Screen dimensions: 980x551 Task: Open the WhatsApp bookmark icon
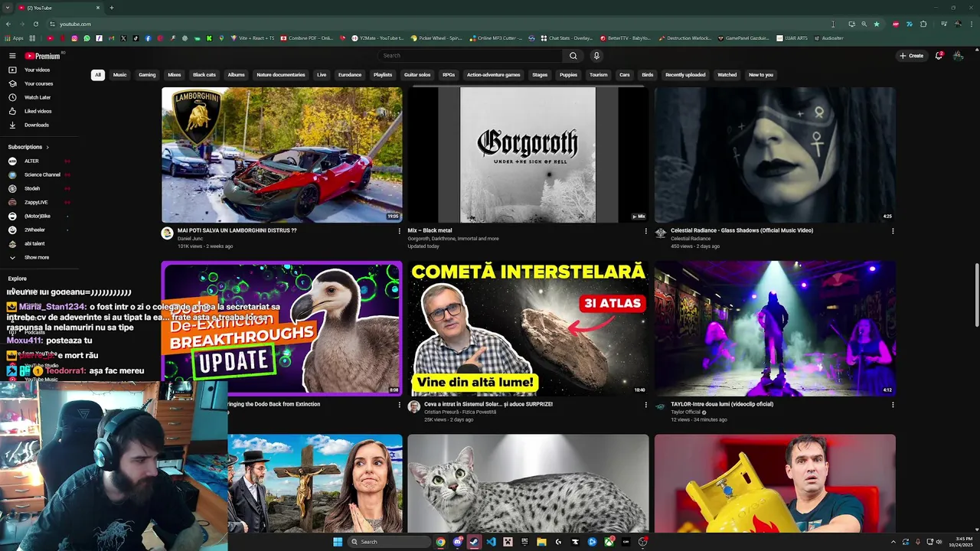coord(87,38)
